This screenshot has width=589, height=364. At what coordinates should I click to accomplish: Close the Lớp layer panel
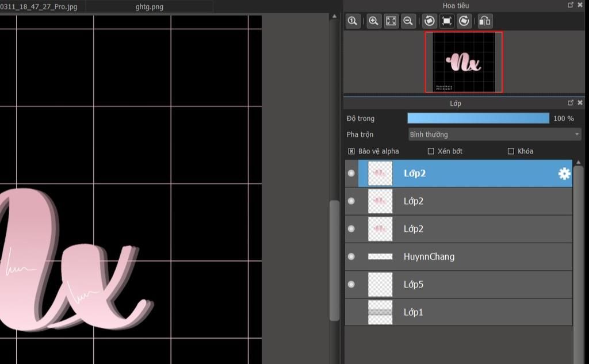click(580, 102)
